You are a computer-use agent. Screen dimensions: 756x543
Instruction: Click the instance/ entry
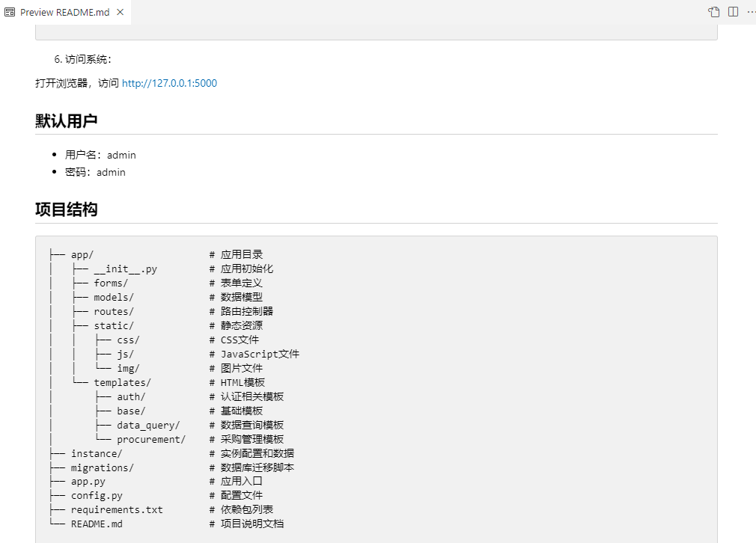coord(97,454)
